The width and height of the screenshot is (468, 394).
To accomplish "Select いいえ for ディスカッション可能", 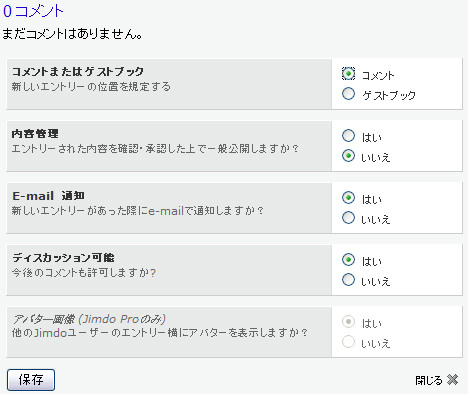I will click(x=348, y=280).
